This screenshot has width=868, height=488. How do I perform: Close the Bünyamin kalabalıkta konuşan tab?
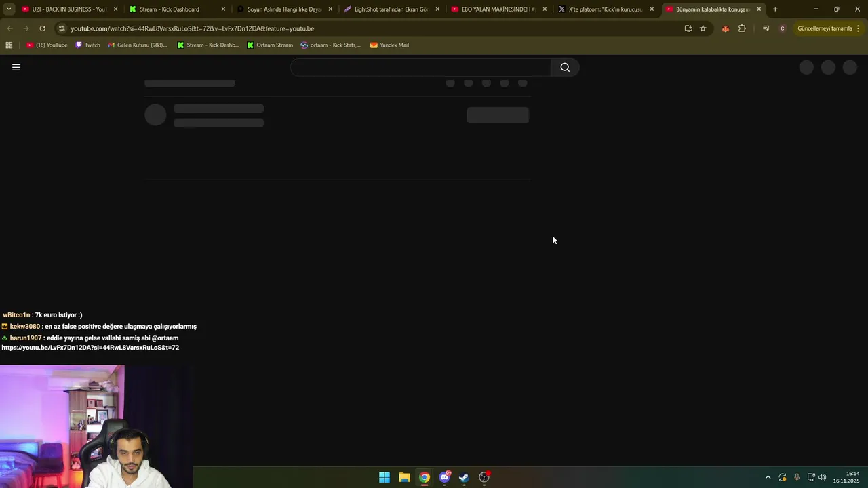[759, 9]
